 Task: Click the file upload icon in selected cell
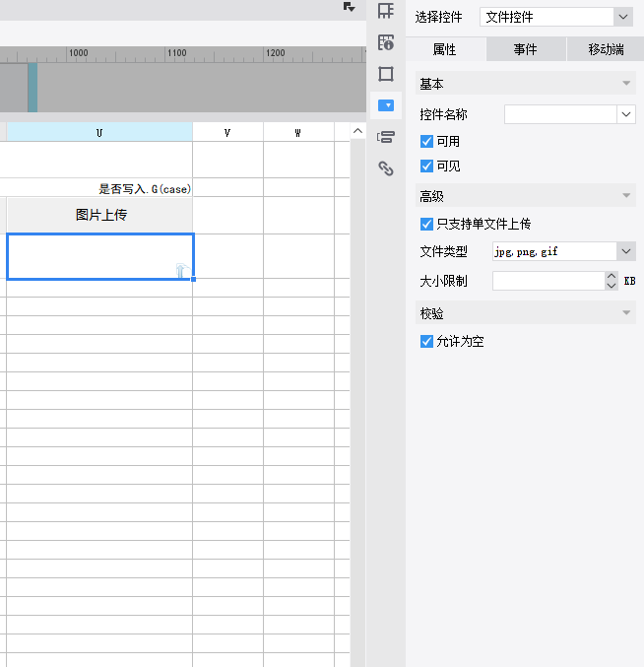(181, 270)
